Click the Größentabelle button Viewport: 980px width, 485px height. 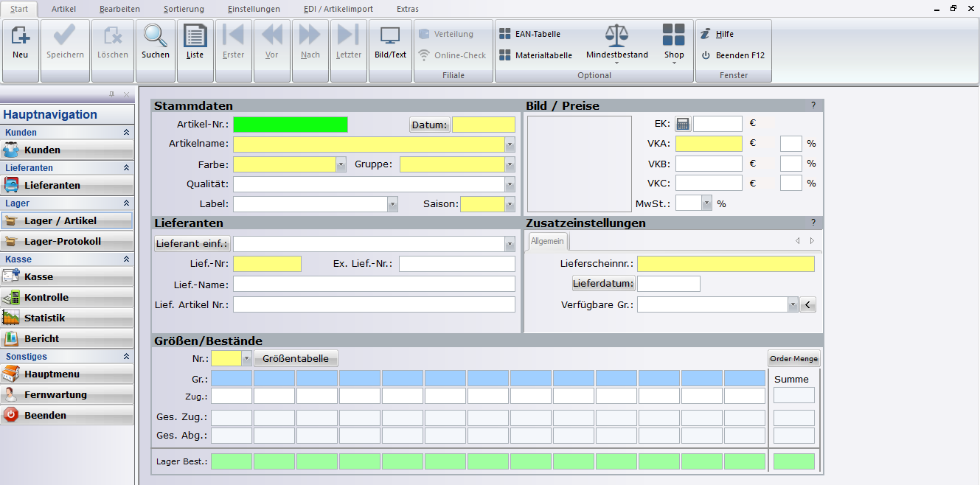296,359
